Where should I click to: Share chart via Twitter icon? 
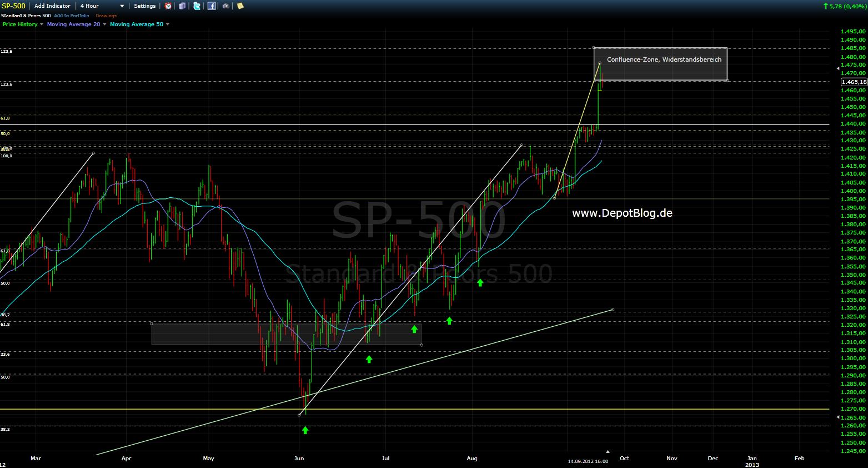pos(197,6)
